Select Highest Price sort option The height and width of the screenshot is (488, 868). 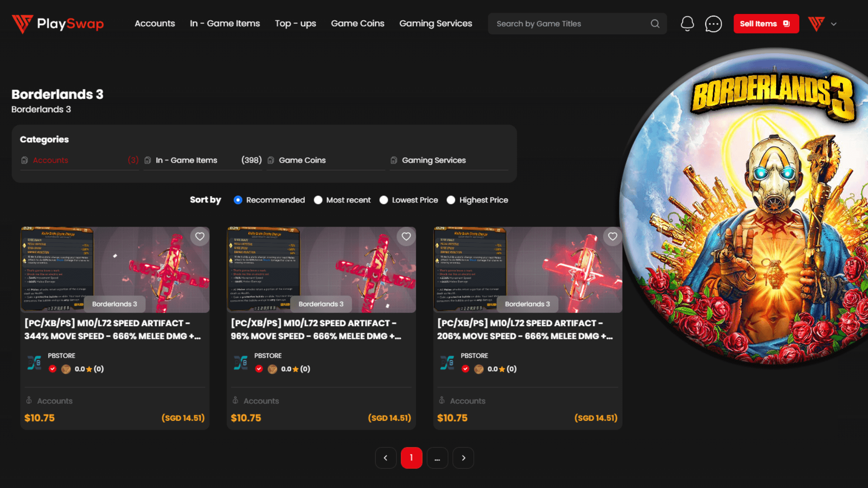[x=451, y=200]
